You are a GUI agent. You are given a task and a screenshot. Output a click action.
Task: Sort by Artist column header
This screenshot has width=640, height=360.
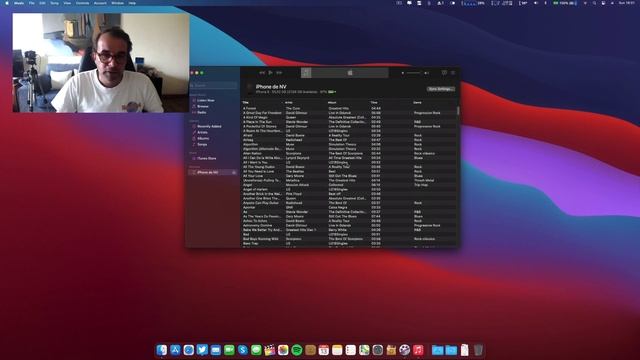point(289,102)
